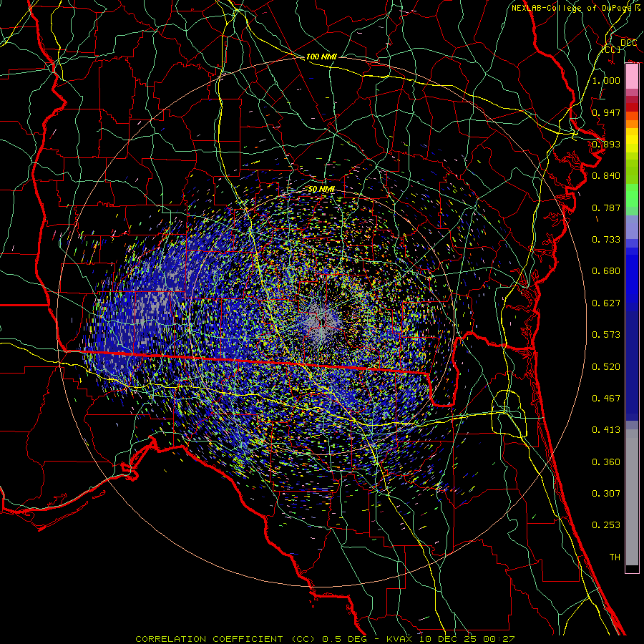Image resolution: width=644 pixels, height=644 pixels.
Task: Select the 0.787 legend value
Action: pos(606,208)
